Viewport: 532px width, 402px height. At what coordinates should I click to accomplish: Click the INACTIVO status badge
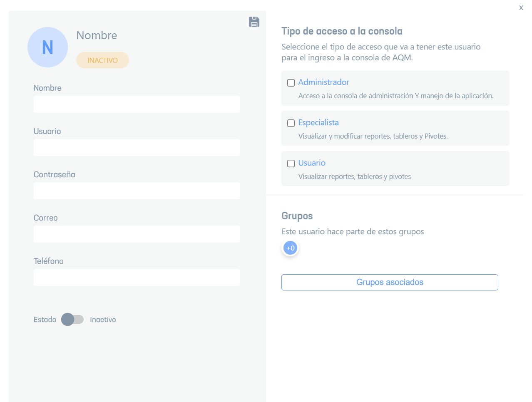tap(102, 60)
